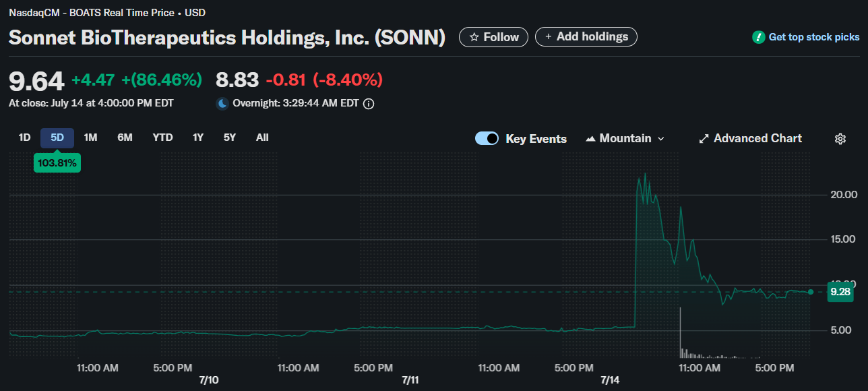
Task: Click the 103.81% change badge
Action: (57, 162)
